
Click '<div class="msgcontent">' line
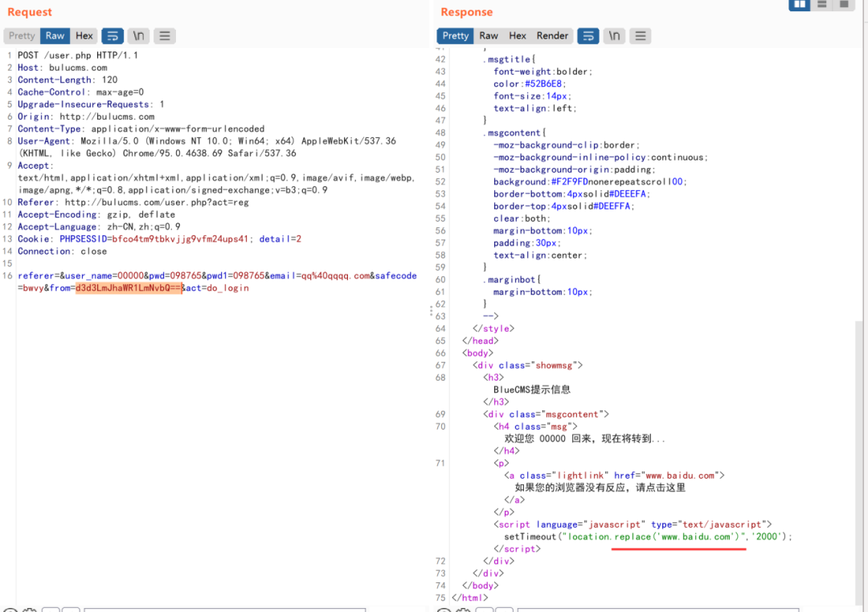(546, 414)
